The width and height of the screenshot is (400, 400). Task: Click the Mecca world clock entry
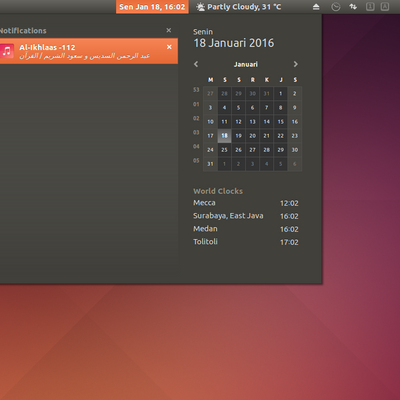[246, 203]
